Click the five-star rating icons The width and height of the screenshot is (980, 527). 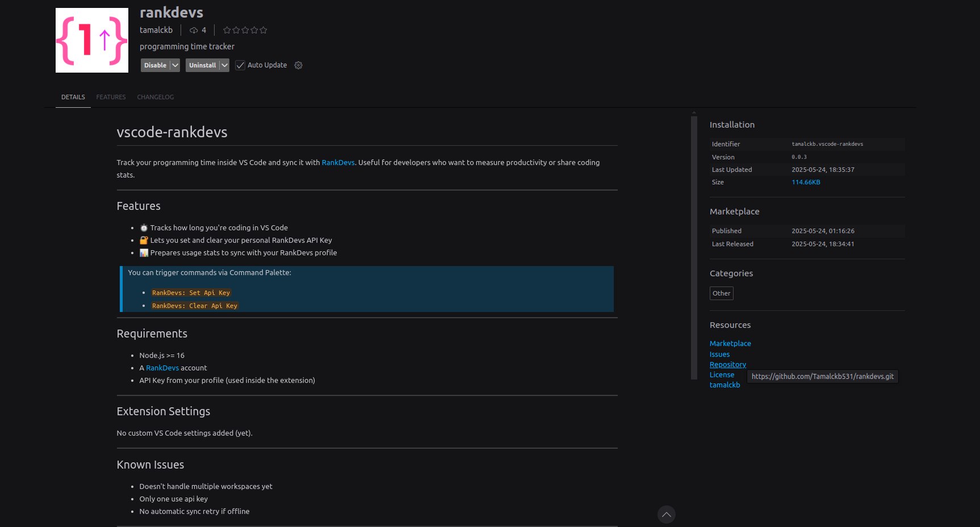pos(245,30)
